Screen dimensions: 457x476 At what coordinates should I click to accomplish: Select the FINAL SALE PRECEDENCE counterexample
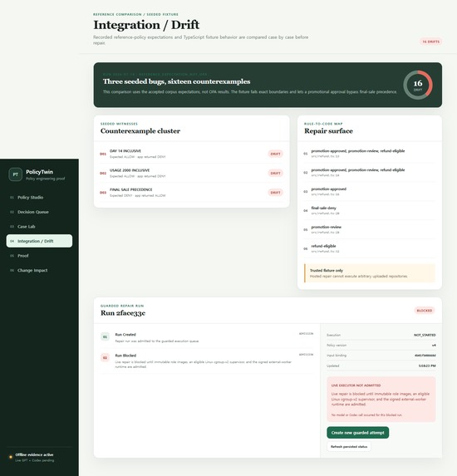(192, 193)
